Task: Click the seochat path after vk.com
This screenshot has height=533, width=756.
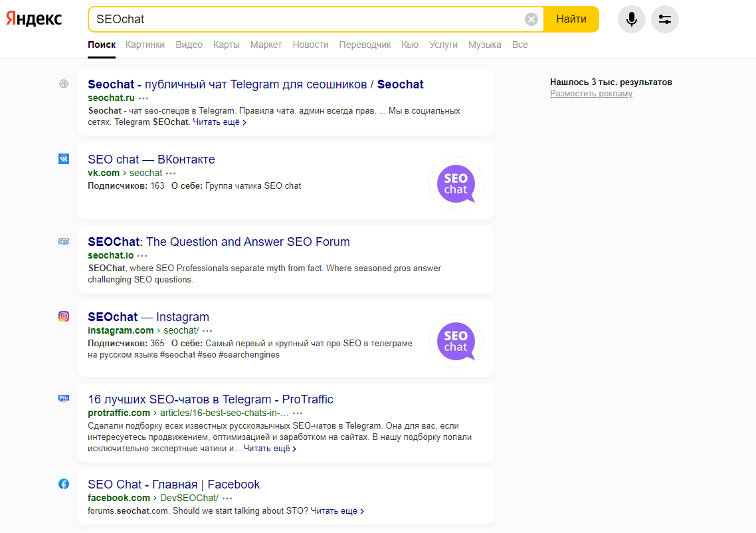Action: click(x=145, y=173)
